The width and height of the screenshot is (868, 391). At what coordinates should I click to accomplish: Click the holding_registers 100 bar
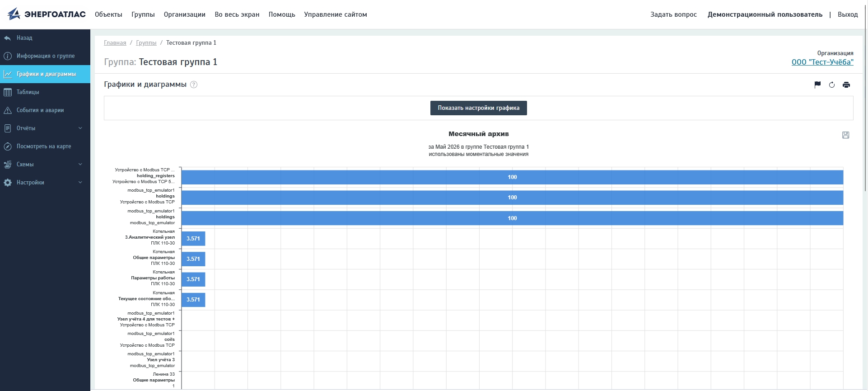[x=512, y=177]
